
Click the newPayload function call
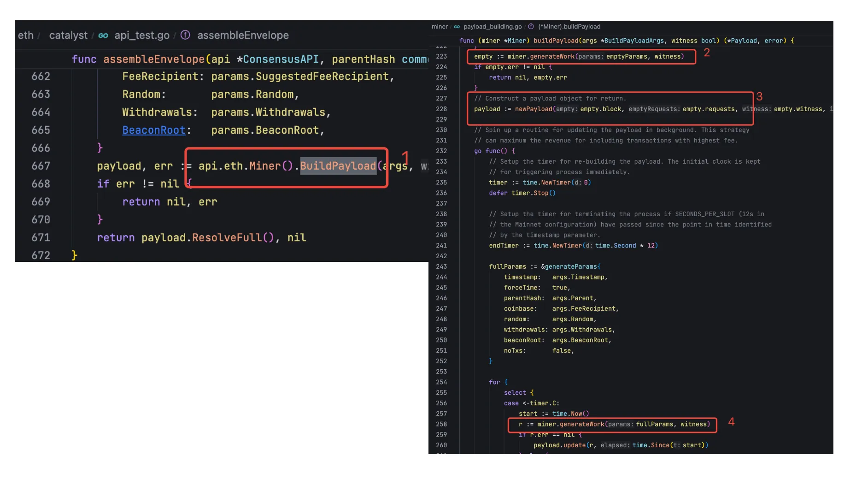pyautogui.click(x=533, y=109)
